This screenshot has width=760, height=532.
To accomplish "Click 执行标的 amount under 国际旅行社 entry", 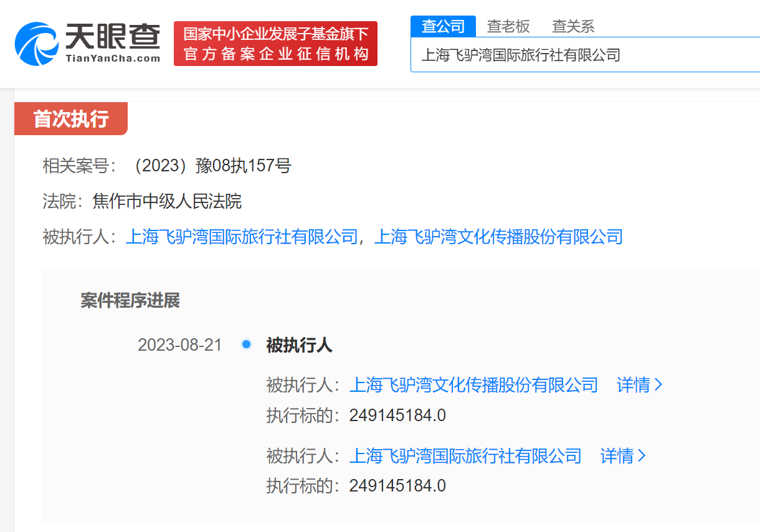I will click(397, 486).
